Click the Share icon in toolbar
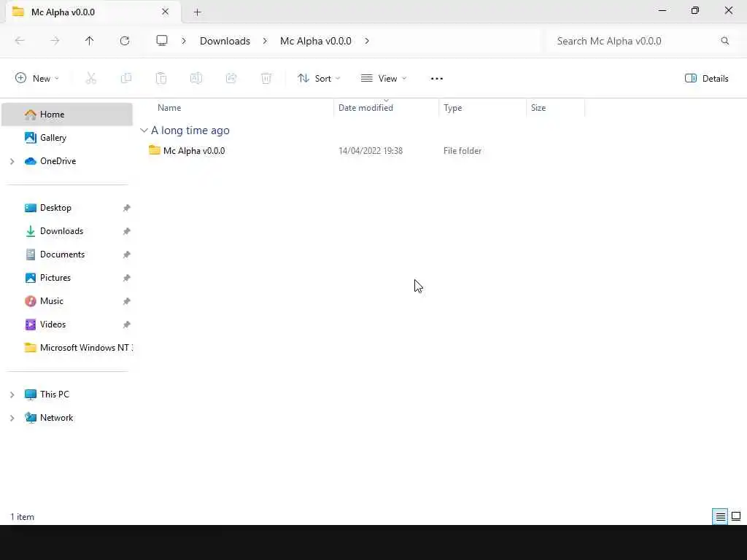 (x=231, y=78)
